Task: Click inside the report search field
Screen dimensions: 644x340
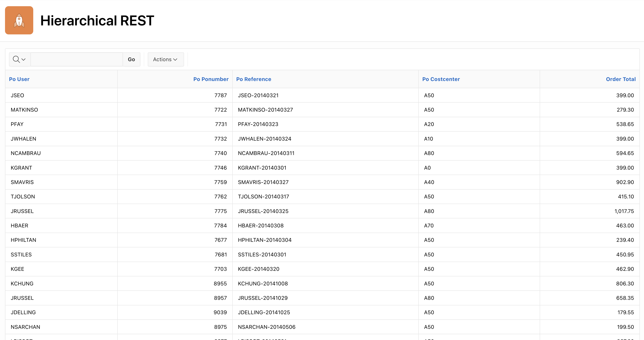Action: (76, 59)
